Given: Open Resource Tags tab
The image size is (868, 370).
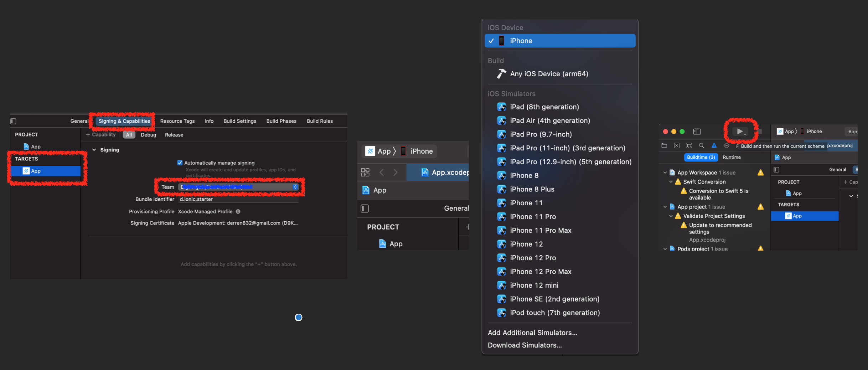Looking at the screenshot, I should [x=177, y=121].
